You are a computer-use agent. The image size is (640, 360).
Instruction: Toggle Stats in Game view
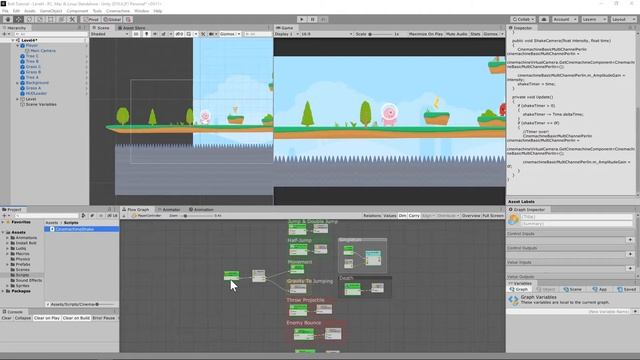click(x=476, y=34)
